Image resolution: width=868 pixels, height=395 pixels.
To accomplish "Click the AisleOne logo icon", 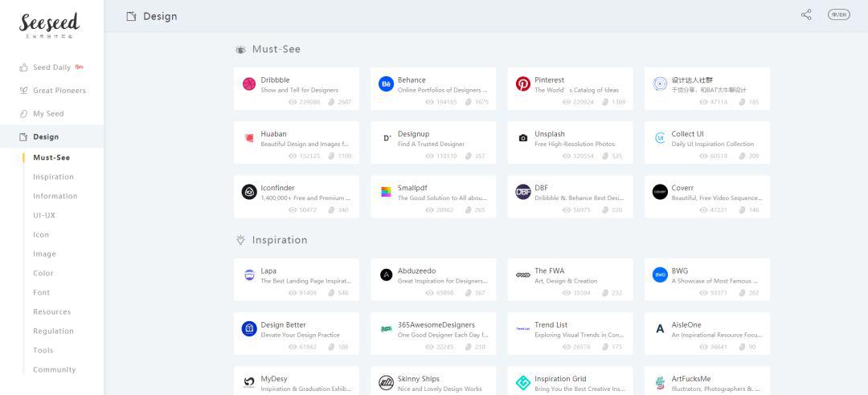I will (660, 328).
